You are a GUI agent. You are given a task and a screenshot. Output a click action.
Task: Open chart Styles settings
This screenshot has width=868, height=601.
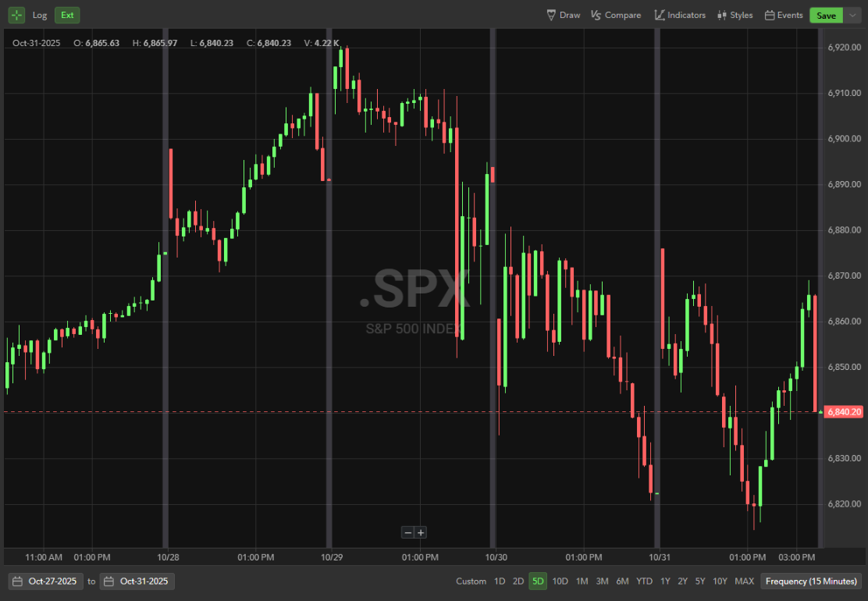pyautogui.click(x=735, y=15)
